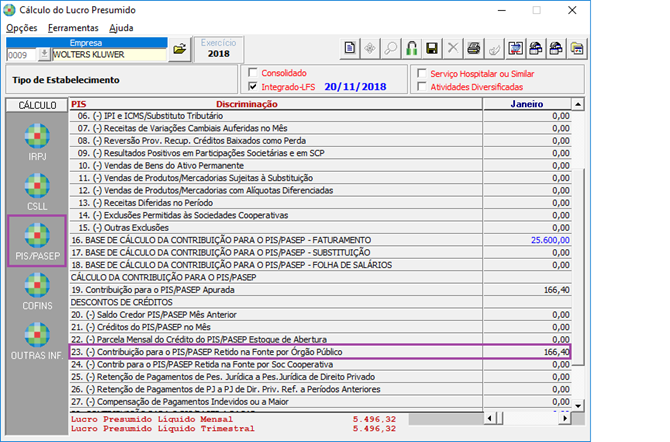Screen dimensions: 670x442
Task: Select the PIS/PASEP calculation section
Action: pos(37,241)
